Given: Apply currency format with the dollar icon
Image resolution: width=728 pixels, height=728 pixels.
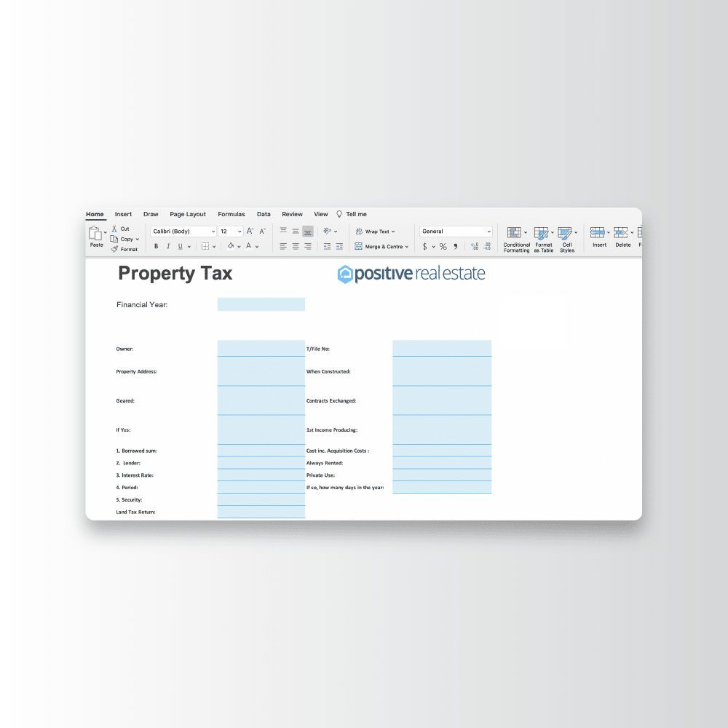Looking at the screenshot, I should click(425, 246).
